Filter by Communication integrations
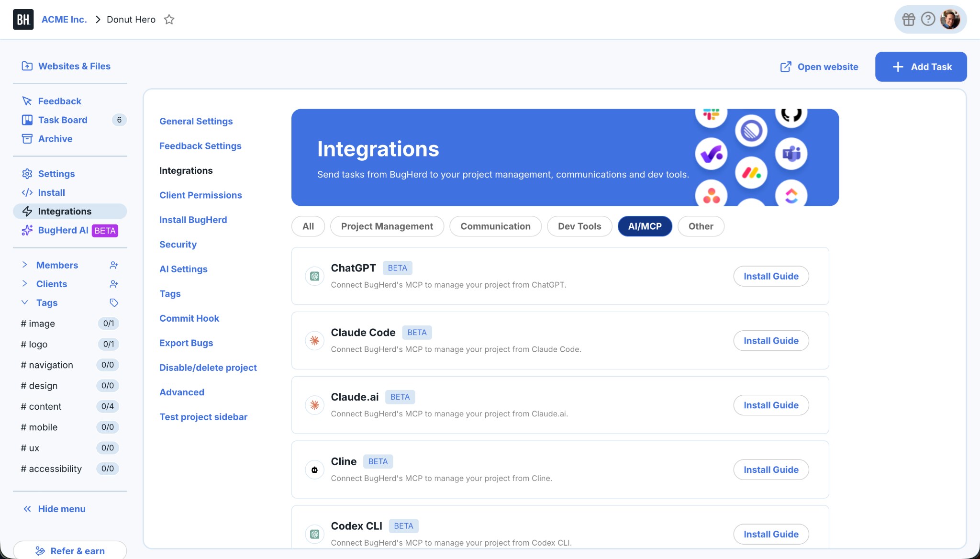 (495, 226)
